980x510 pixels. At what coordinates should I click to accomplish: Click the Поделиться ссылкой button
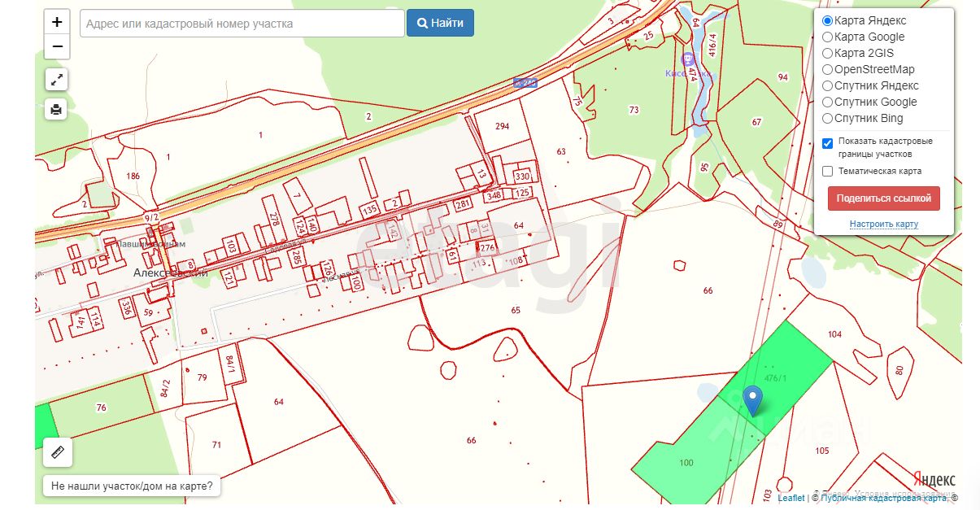[x=884, y=198]
